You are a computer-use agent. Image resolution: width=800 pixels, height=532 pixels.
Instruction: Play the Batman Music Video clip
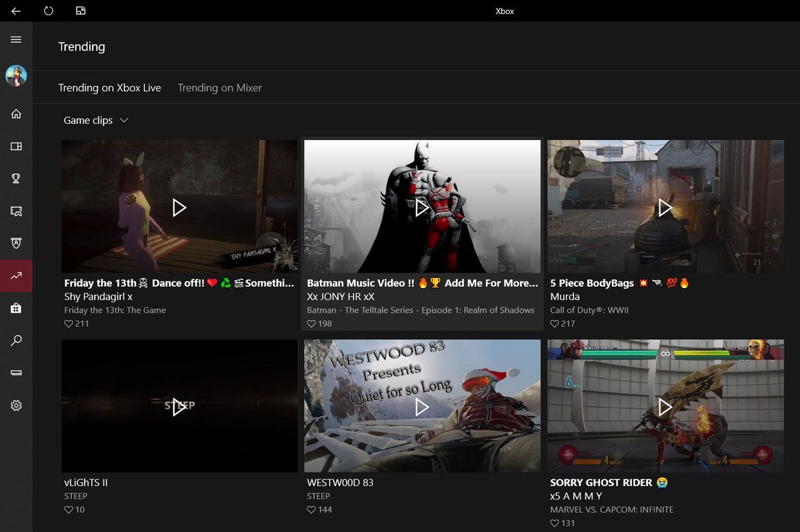point(421,207)
